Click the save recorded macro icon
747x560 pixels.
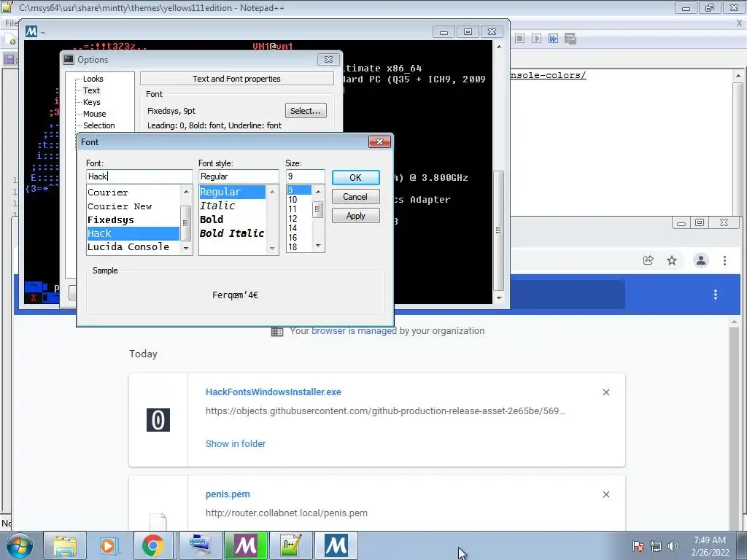570,38
